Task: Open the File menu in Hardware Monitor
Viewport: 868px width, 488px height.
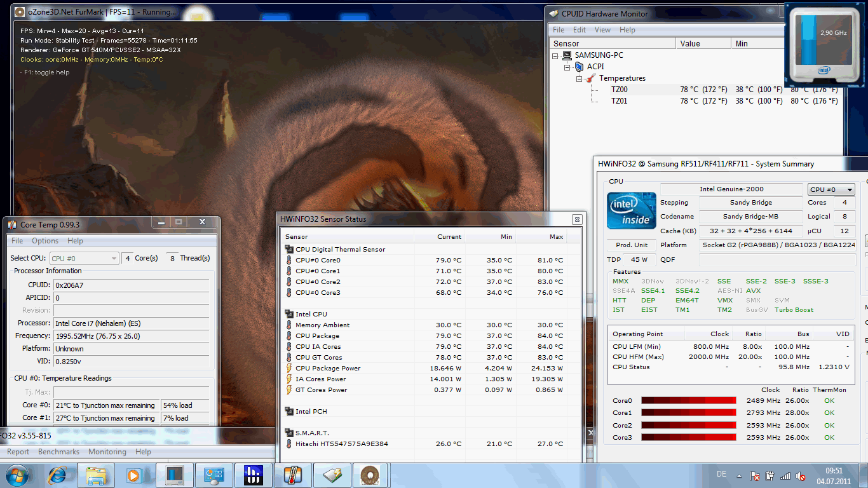Action: coord(559,30)
